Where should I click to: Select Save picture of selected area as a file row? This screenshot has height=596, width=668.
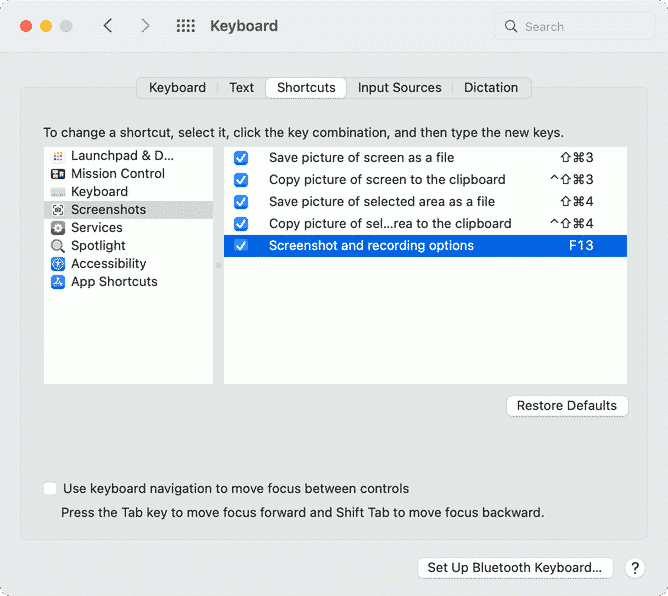[x=425, y=202]
